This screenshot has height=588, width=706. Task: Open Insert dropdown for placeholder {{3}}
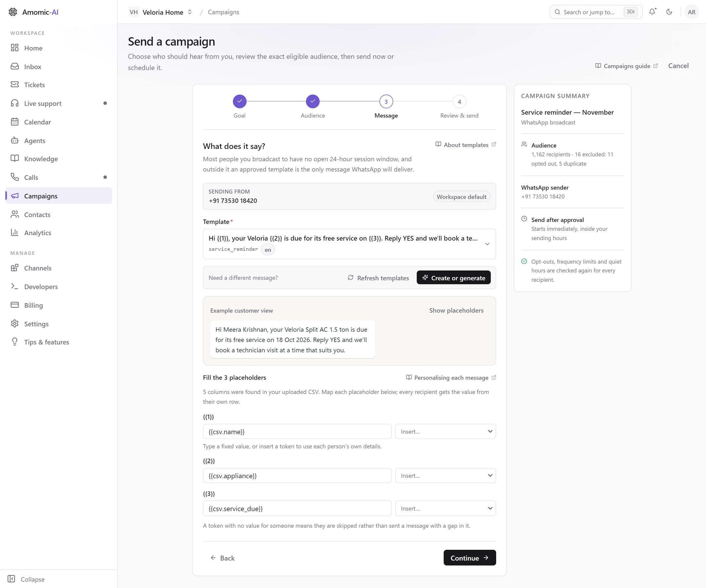pos(445,508)
